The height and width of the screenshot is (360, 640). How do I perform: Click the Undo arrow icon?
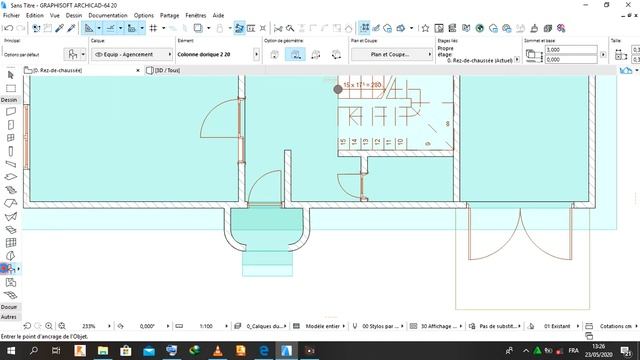pos(8,28)
